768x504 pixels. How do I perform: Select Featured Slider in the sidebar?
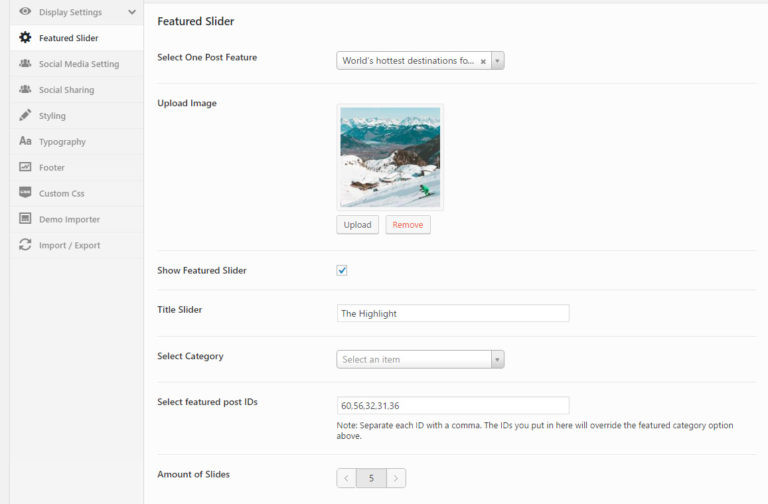[76, 38]
